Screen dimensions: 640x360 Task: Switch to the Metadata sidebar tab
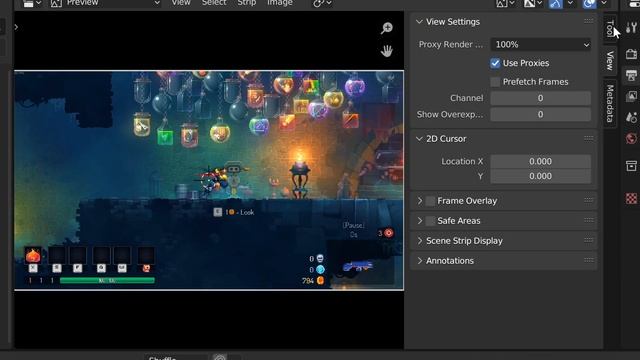610,104
